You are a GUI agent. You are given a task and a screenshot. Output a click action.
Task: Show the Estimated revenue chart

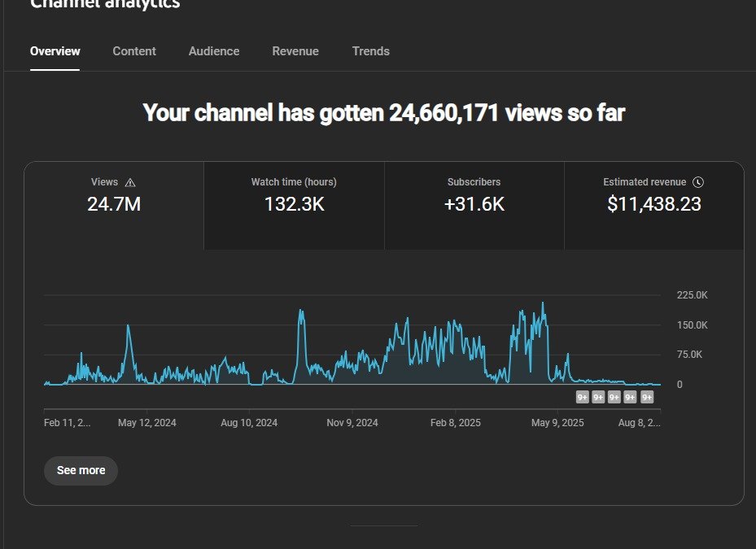pos(653,205)
